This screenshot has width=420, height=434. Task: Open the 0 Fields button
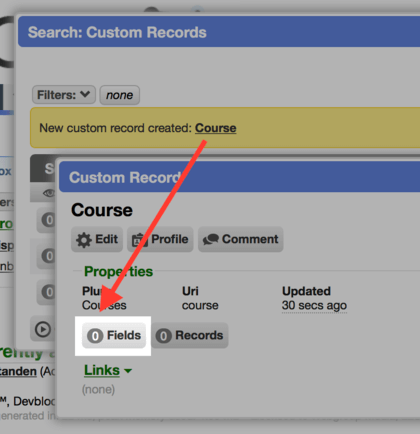[114, 335]
